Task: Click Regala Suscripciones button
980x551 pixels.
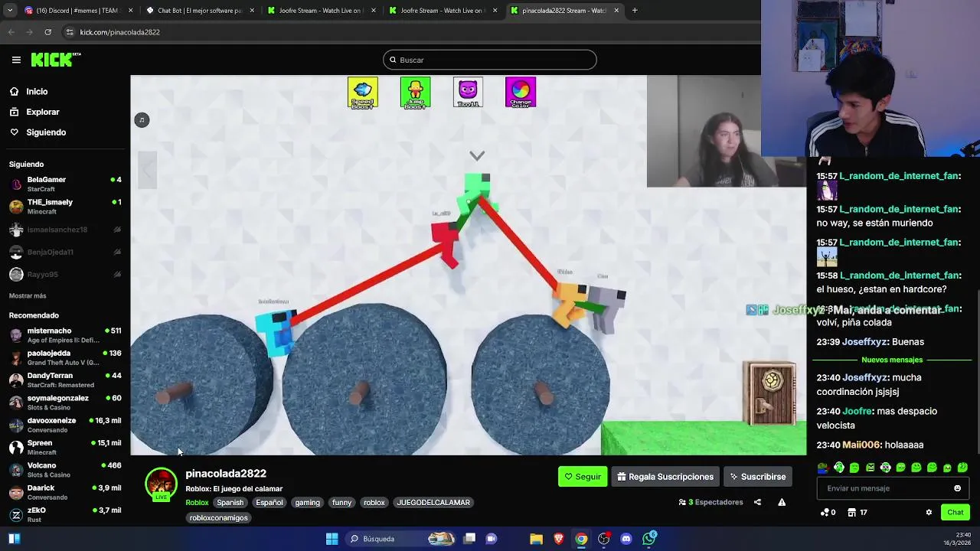Action: point(665,477)
